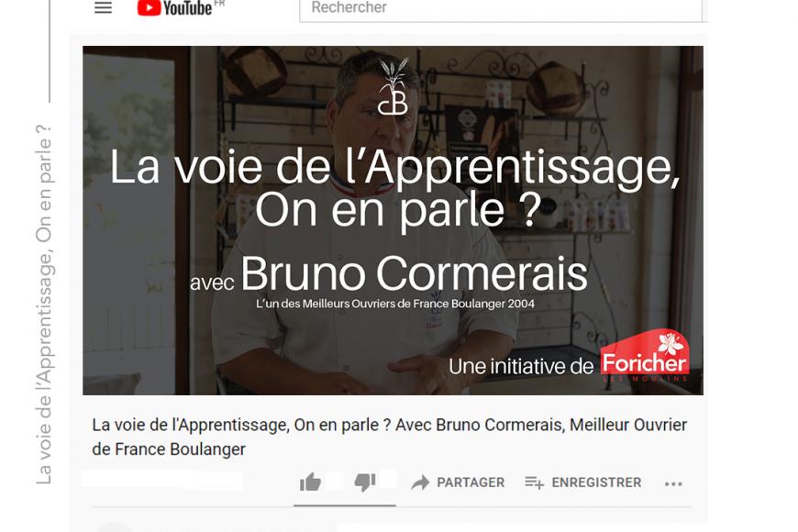
Task: Like the video with thumbs up
Action: (x=310, y=482)
